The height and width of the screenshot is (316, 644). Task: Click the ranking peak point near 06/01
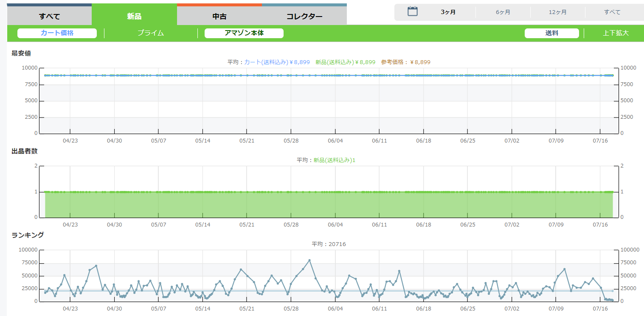point(309,260)
